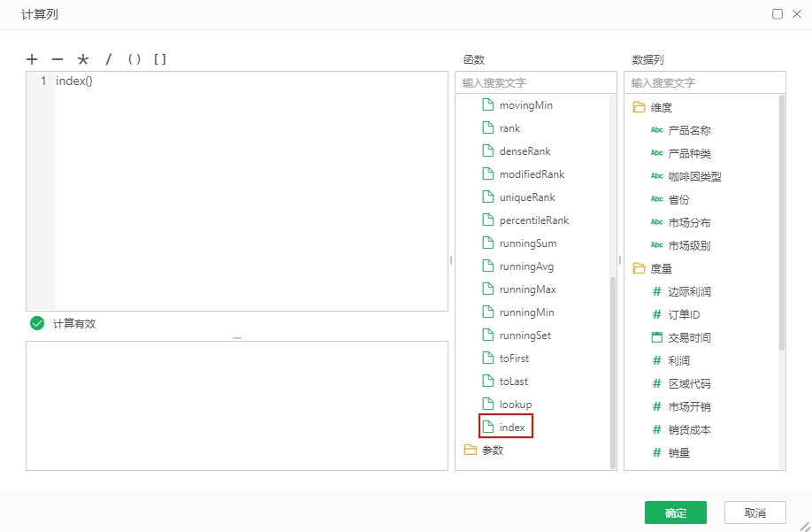Viewport: 812px width, 532px height.
Task: Click the calendar icon beside 交易时间
Action: (655, 337)
